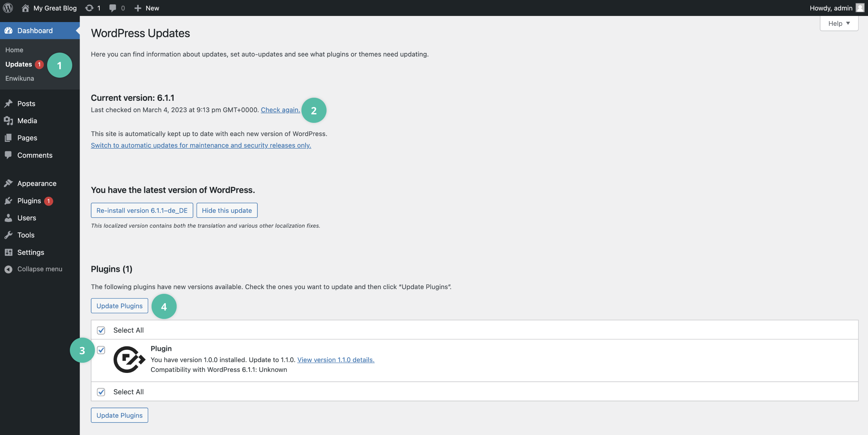Toggle the top Select All checkbox
The height and width of the screenshot is (435, 868).
pyautogui.click(x=101, y=330)
